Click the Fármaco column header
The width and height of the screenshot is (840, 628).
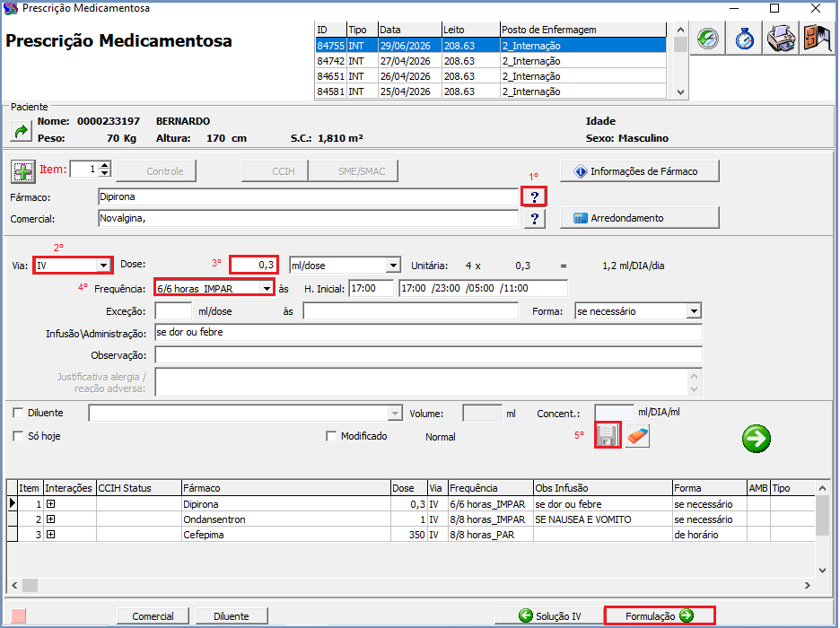pyautogui.click(x=286, y=488)
